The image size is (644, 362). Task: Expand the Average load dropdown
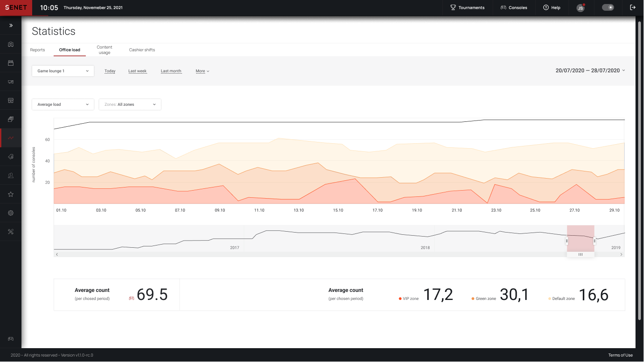[63, 104]
